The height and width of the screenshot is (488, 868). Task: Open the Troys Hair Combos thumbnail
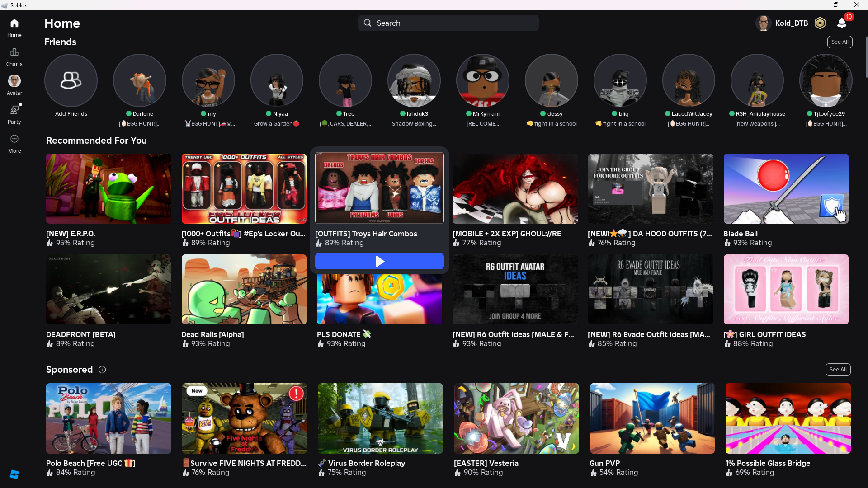(x=379, y=188)
